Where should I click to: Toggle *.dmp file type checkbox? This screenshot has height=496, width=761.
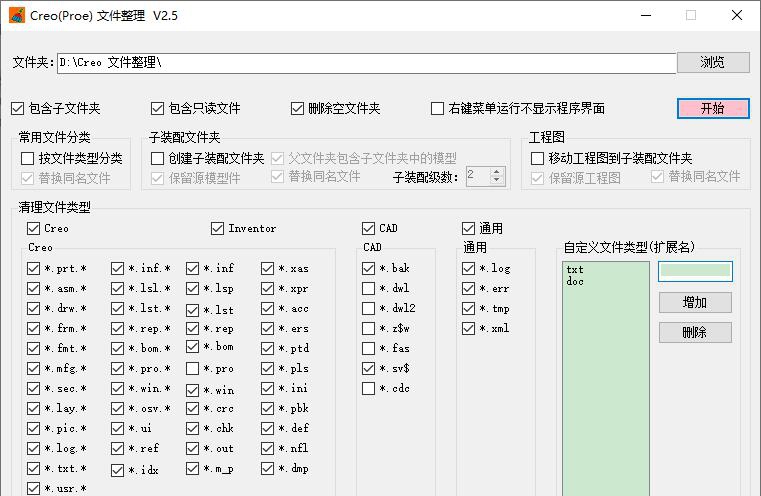pyautogui.click(x=267, y=468)
